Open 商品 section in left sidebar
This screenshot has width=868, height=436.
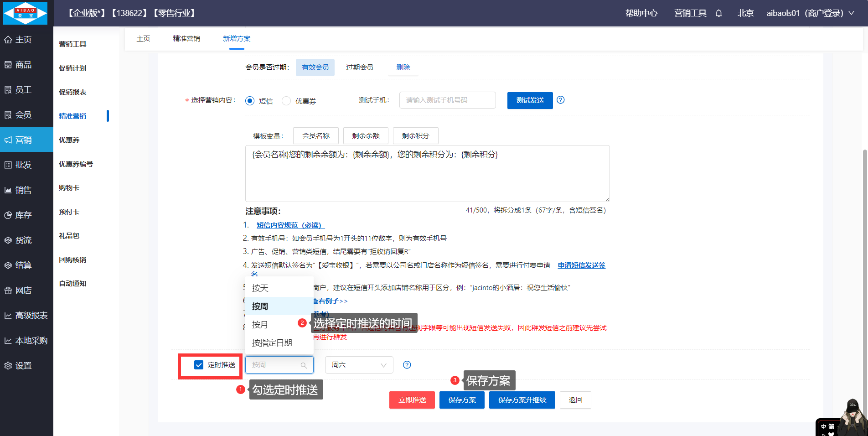pos(24,65)
